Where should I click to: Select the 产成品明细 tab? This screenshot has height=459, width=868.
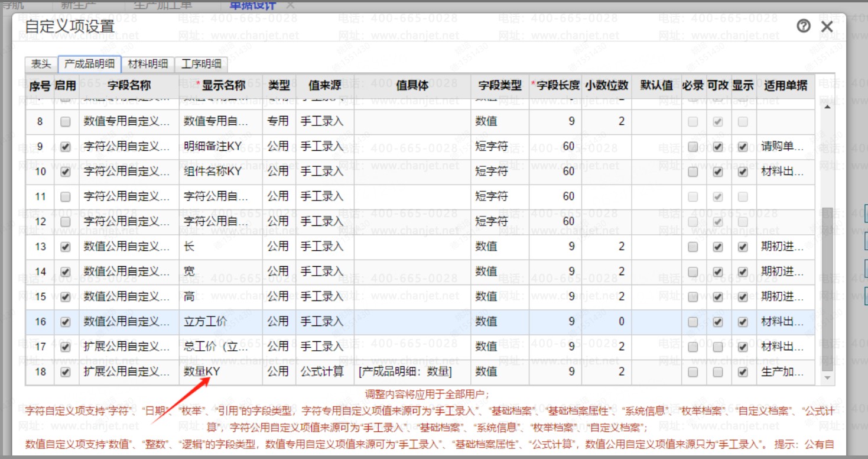point(90,64)
